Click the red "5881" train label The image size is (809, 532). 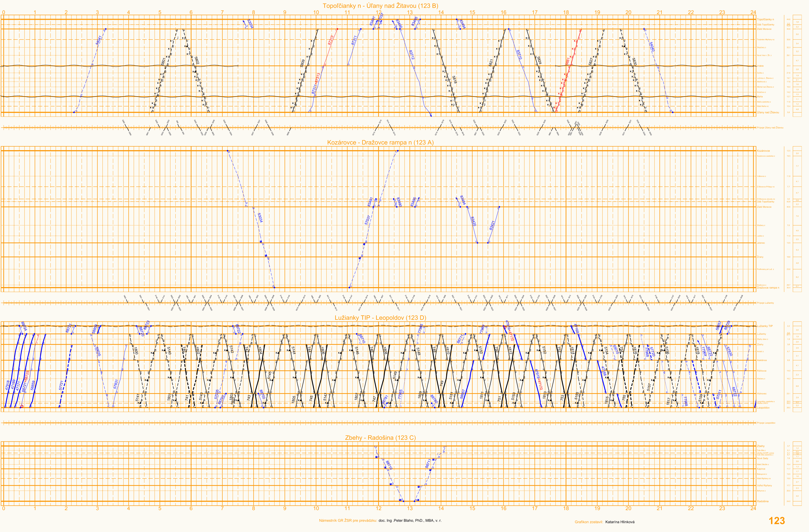tap(568, 61)
